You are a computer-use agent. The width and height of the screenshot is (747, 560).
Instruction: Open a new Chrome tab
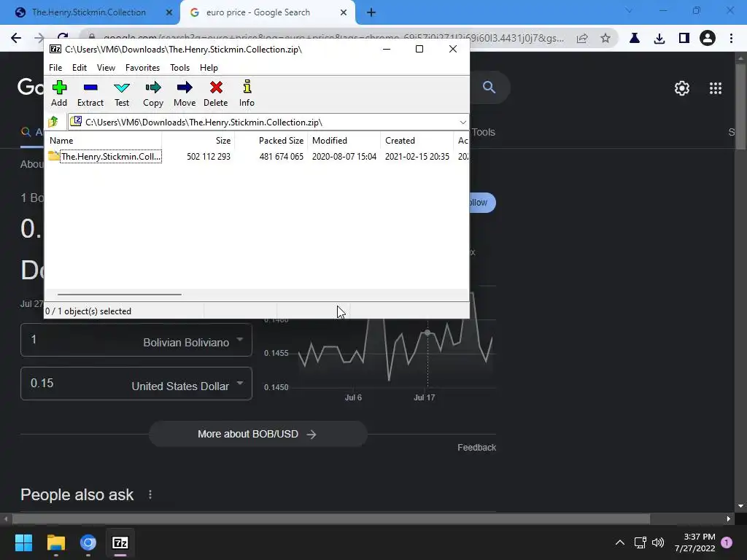click(x=371, y=12)
